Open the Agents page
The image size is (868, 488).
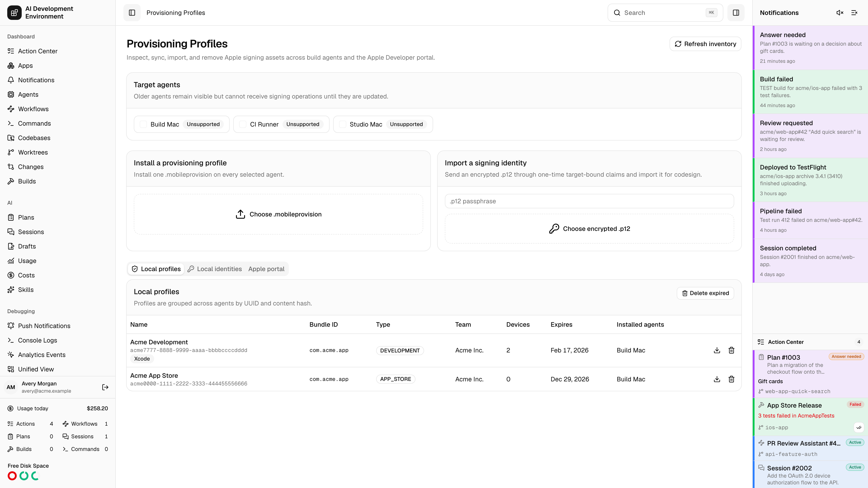58,95
